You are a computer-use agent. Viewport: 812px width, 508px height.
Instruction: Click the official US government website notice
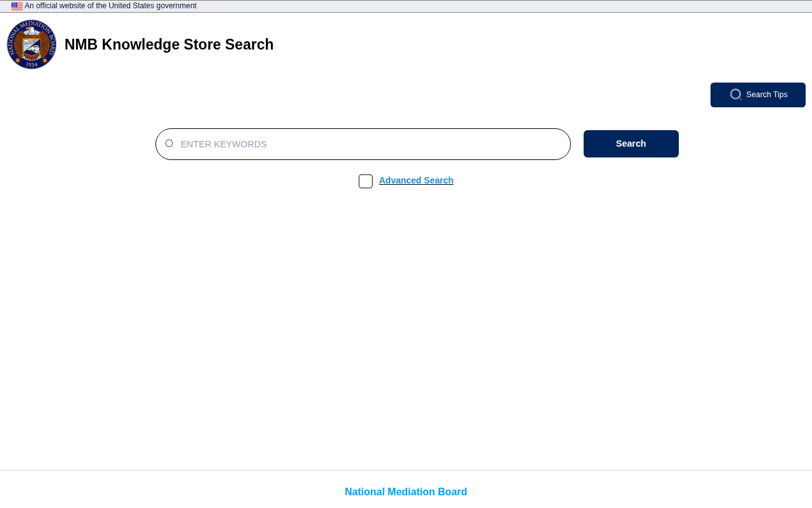point(110,6)
